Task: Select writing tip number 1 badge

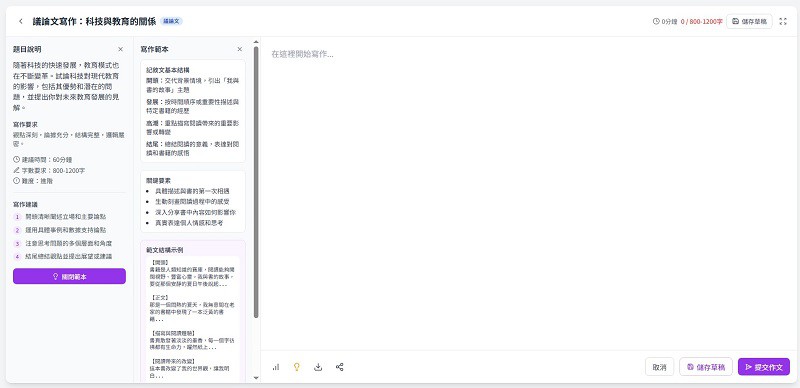Action: tap(17, 217)
